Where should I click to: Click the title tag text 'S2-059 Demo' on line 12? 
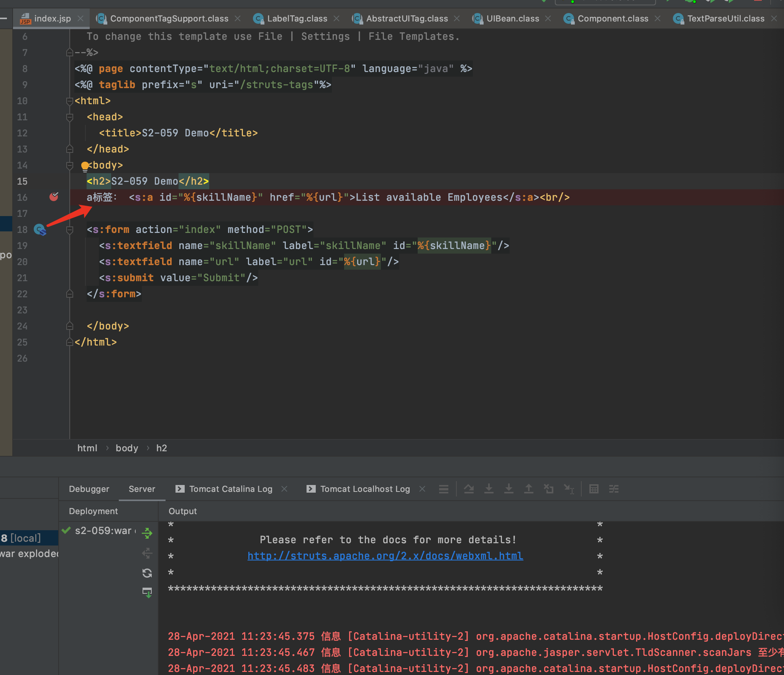pos(175,133)
